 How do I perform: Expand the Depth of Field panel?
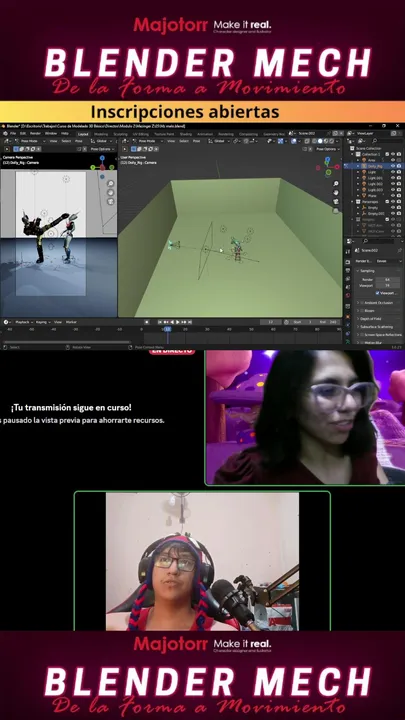(370, 319)
